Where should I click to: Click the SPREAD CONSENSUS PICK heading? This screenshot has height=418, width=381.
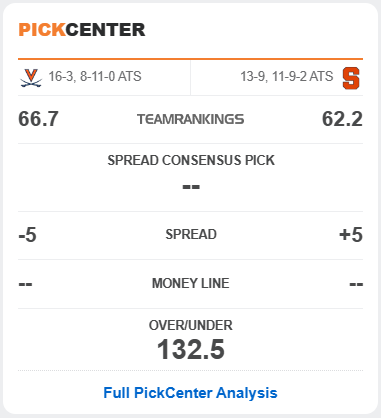coord(191,160)
